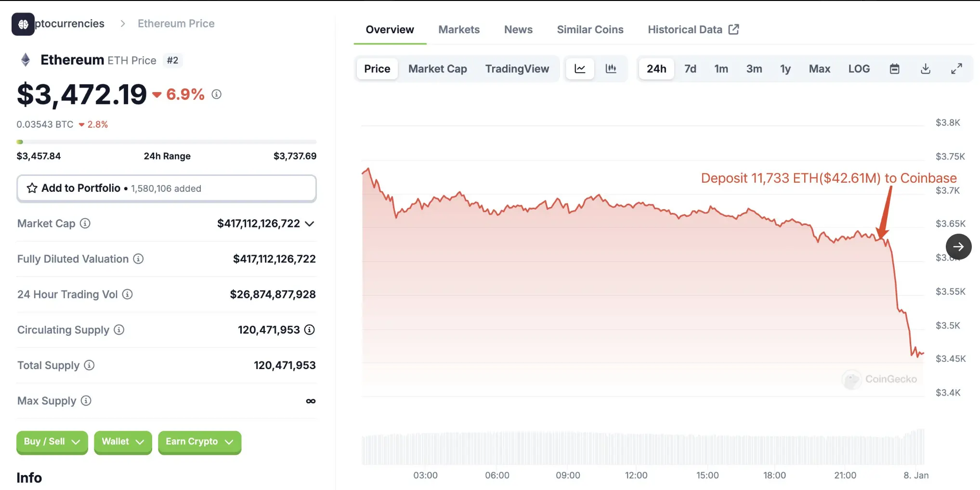Open the Similar Coins tab

click(590, 29)
